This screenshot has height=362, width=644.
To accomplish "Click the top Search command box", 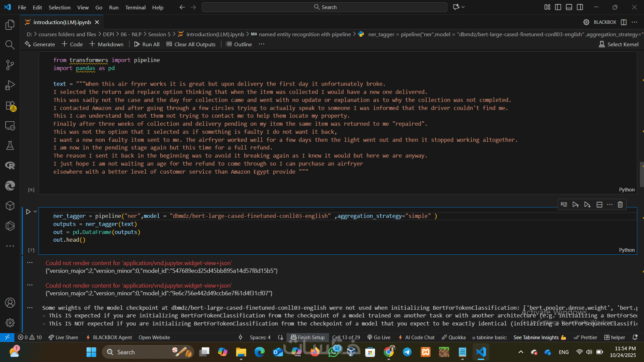I will [324, 7].
